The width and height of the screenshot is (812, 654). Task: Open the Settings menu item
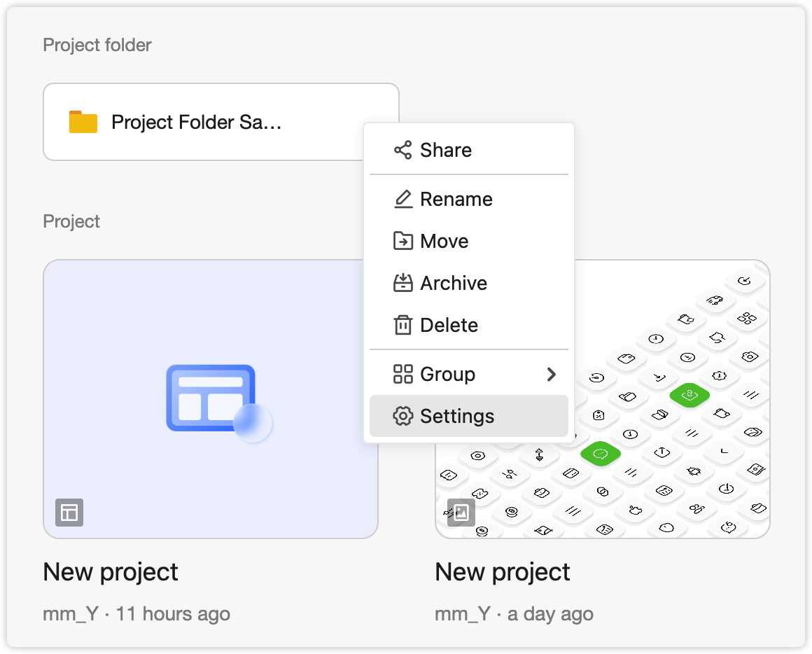point(469,416)
